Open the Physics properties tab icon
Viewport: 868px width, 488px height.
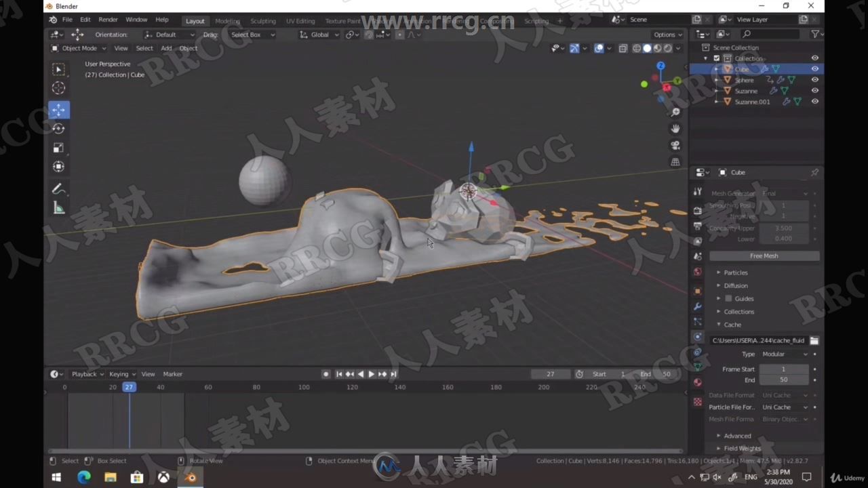tap(698, 337)
